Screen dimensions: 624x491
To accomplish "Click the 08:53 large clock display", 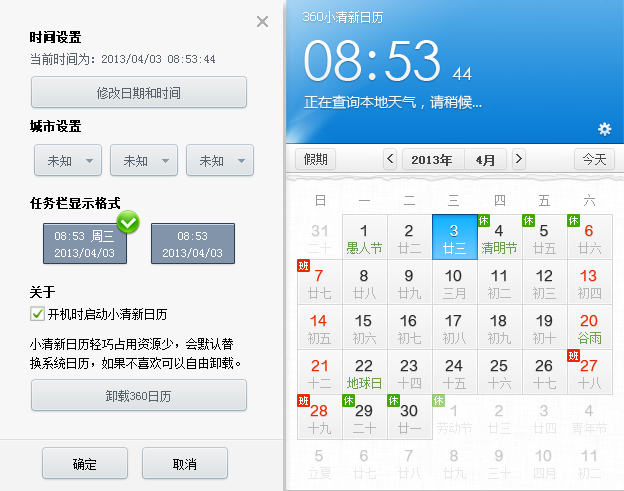I will tap(372, 60).
